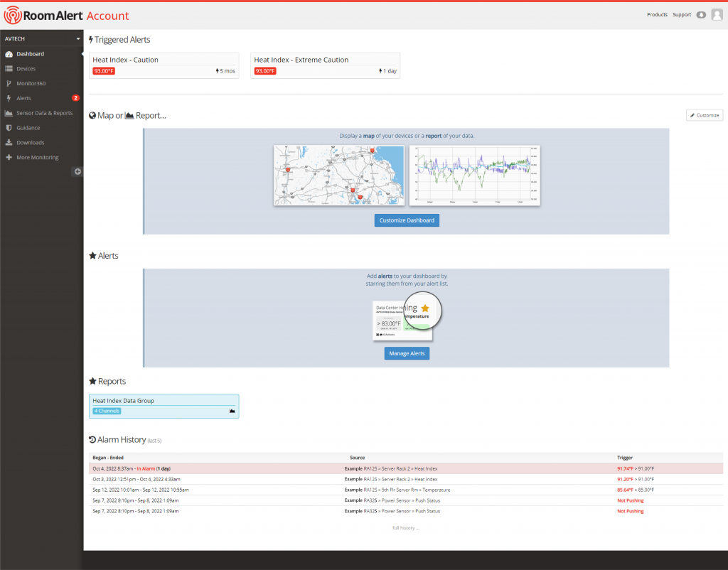Click the Dashboard gauge icon in sidebar
This screenshot has height=570, width=728.
coord(9,54)
